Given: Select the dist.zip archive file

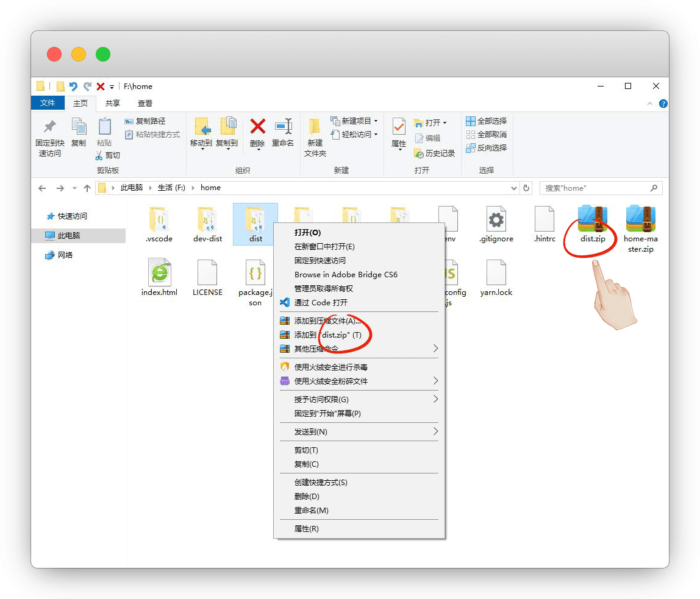Looking at the screenshot, I should click(592, 224).
